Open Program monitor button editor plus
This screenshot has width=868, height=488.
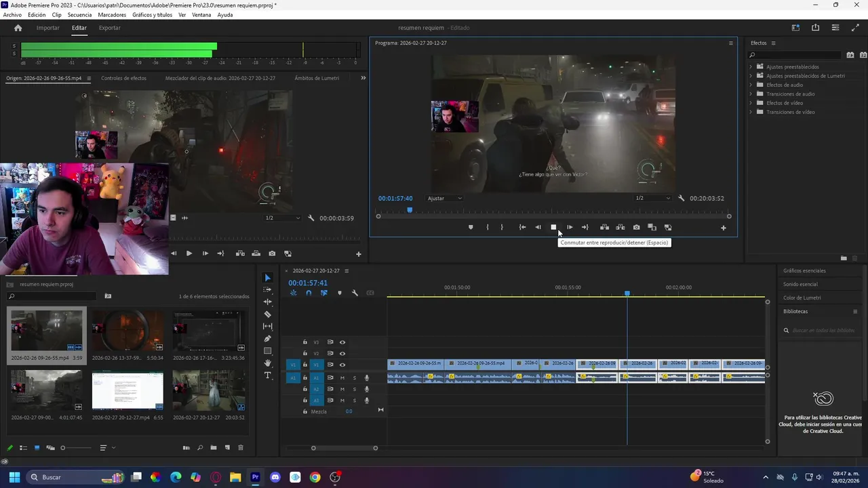point(723,228)
